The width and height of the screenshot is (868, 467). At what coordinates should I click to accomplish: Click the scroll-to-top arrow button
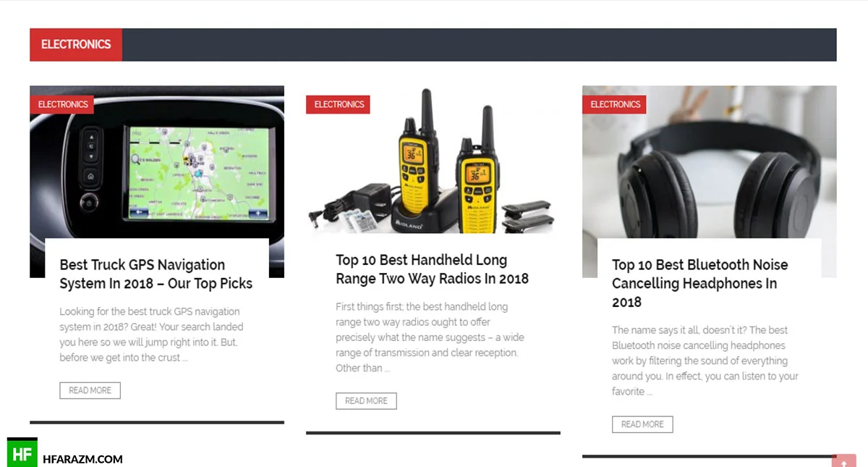tap(843, 460)
